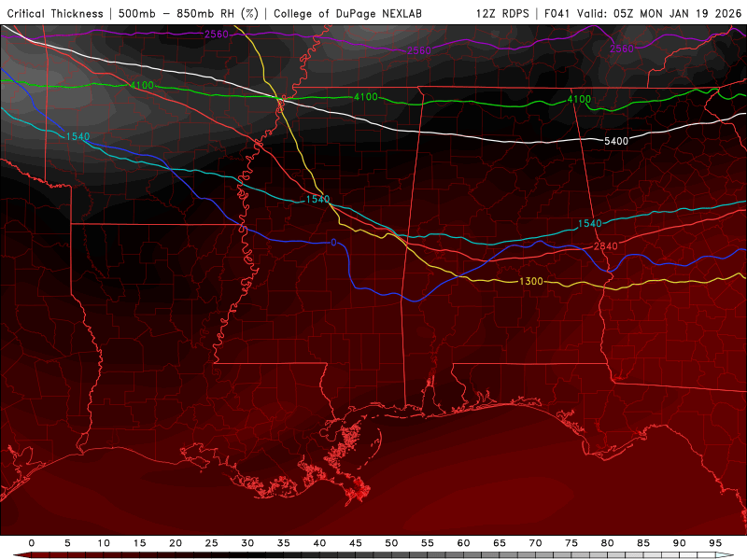Click the color scale value 50
Viewport: 747px width, 560px height.
(x=391, y=543)
